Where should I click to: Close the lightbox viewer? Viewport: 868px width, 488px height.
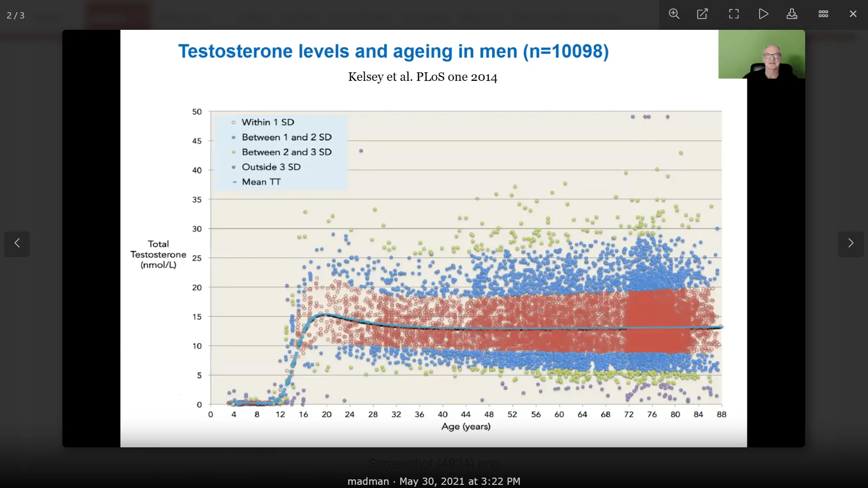tap(853, 14)
